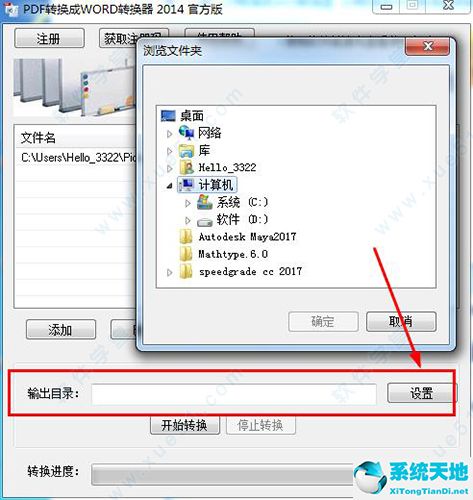The width and height of the screenshot is (473, 500).
Task: Click the 网络 network globe icon
Action: click(186, 133)
